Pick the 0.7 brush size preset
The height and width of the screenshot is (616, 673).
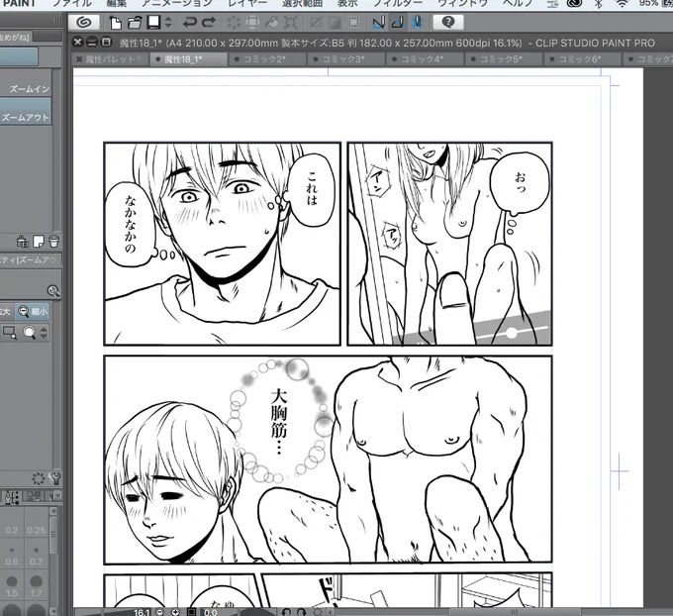coord(36,554)
